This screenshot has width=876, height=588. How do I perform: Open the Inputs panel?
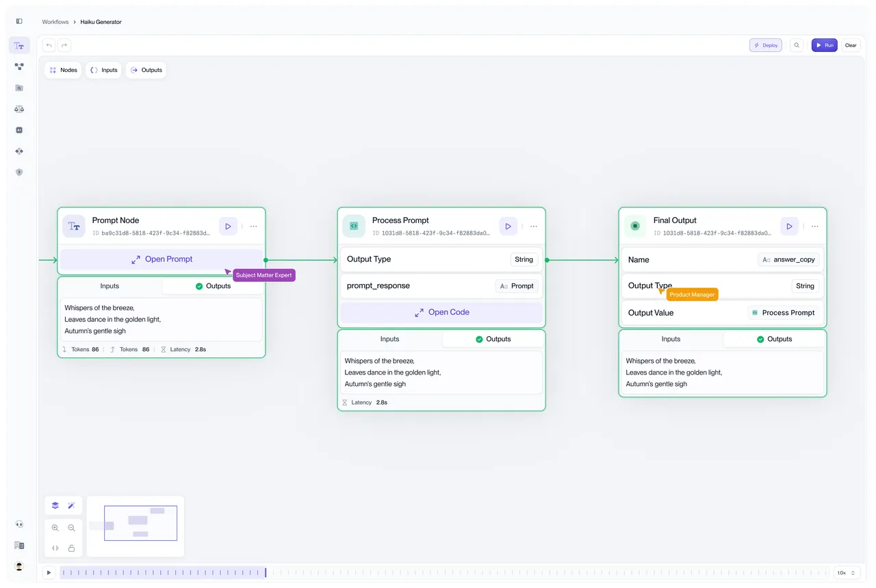[x=103, y=70]
